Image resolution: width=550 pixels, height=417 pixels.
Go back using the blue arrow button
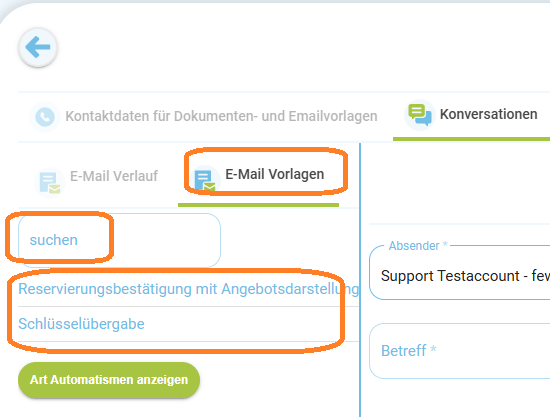38,47
